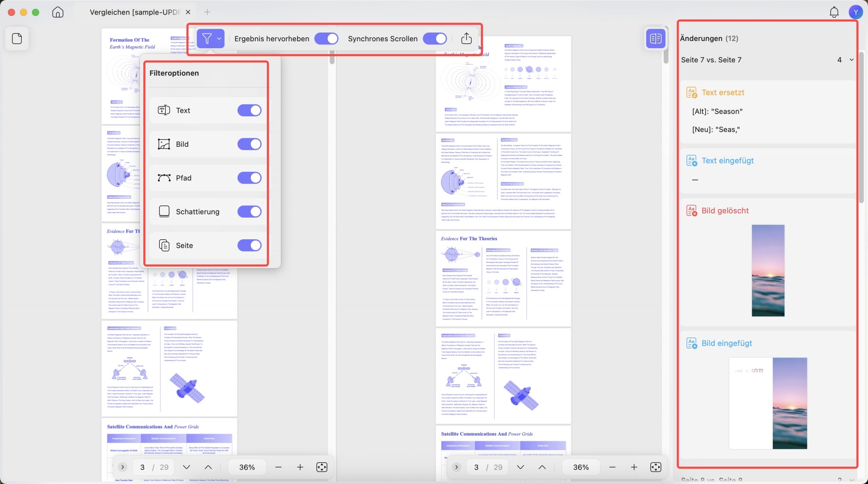Image resolution: width=868 pixels, height=484 pixels.
Task: Zoom in on the right document
Action: [634, 467]
